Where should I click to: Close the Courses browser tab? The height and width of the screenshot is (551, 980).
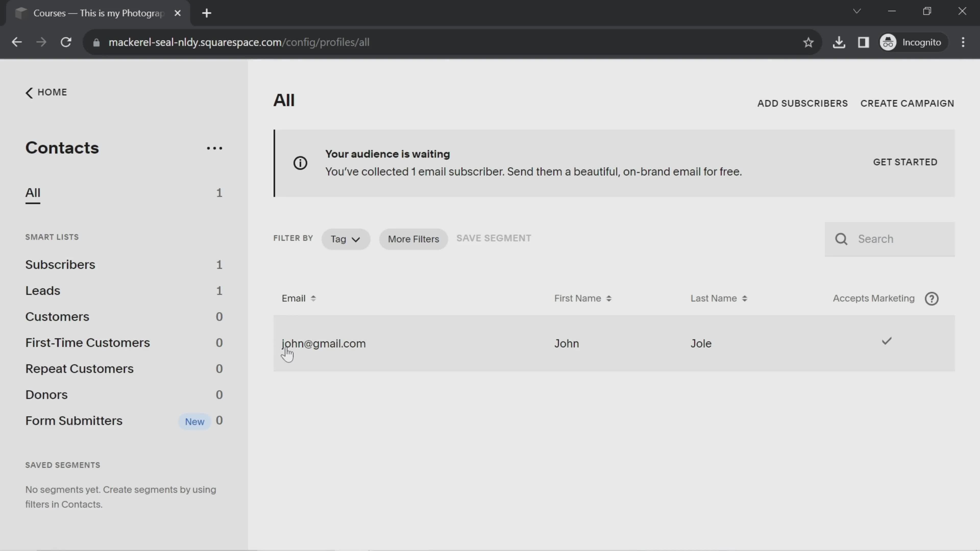click(x=177, y=13)
